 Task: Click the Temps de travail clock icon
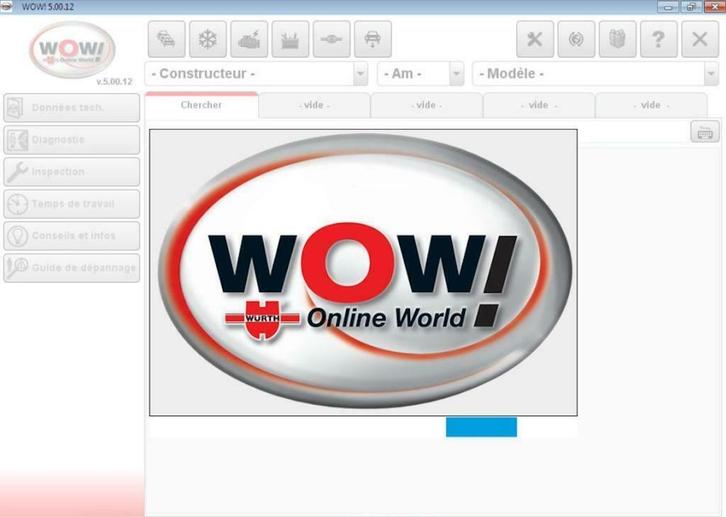click(x=17, y=204)
